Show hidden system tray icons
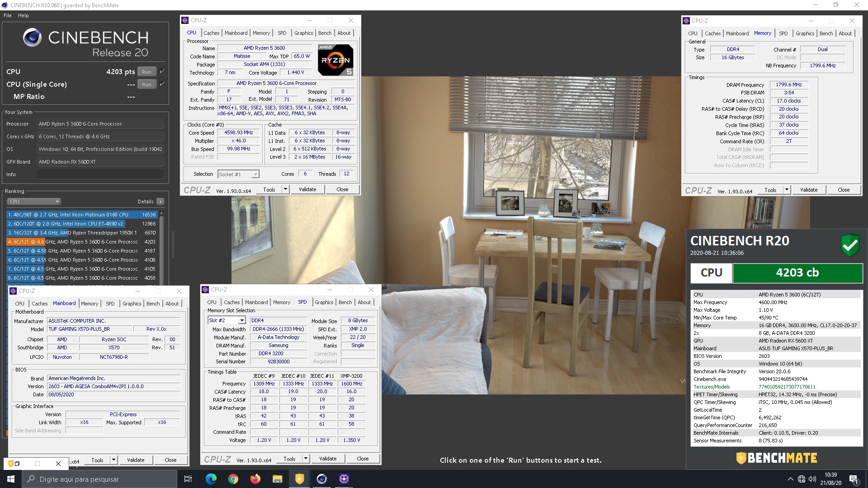This screenshot has width=868, height=488. 790,479
